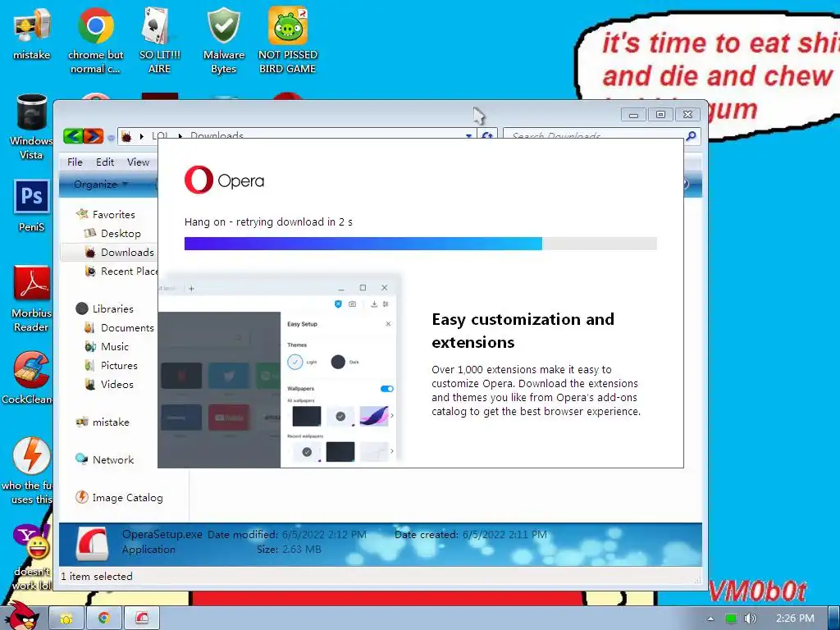Screen dimensions: 840x630
Task: Open 'chrome but normal c...' desktop icon
Action: click(95, 40)
